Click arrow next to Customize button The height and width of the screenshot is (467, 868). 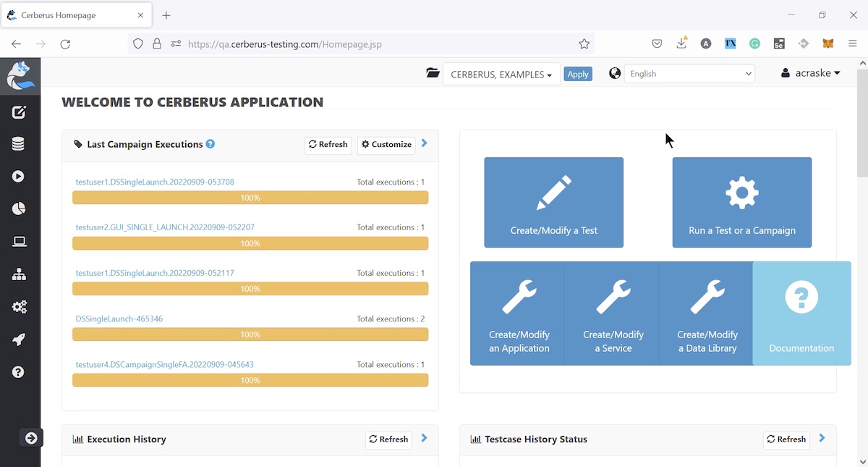click(425, 143)
